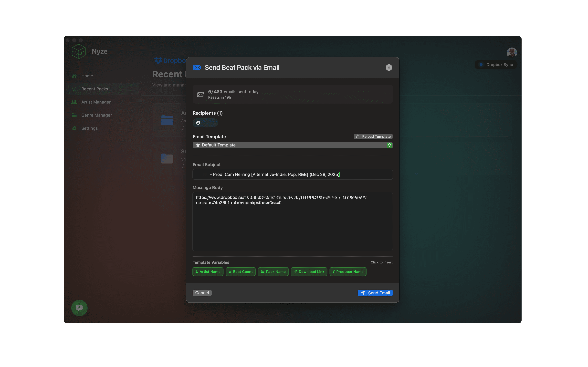Click the Home house icon
Screen dimensions: 588x367
click(x=74, y=76)
